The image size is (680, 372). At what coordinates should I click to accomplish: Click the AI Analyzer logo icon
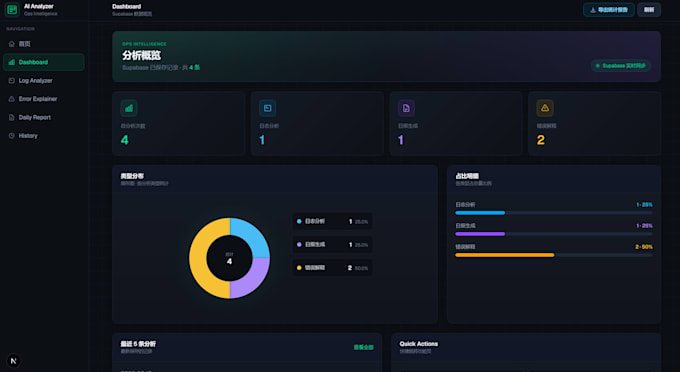[x=12, y=10]
